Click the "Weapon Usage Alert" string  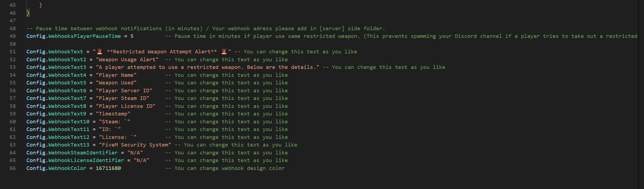tap(127, 60)
